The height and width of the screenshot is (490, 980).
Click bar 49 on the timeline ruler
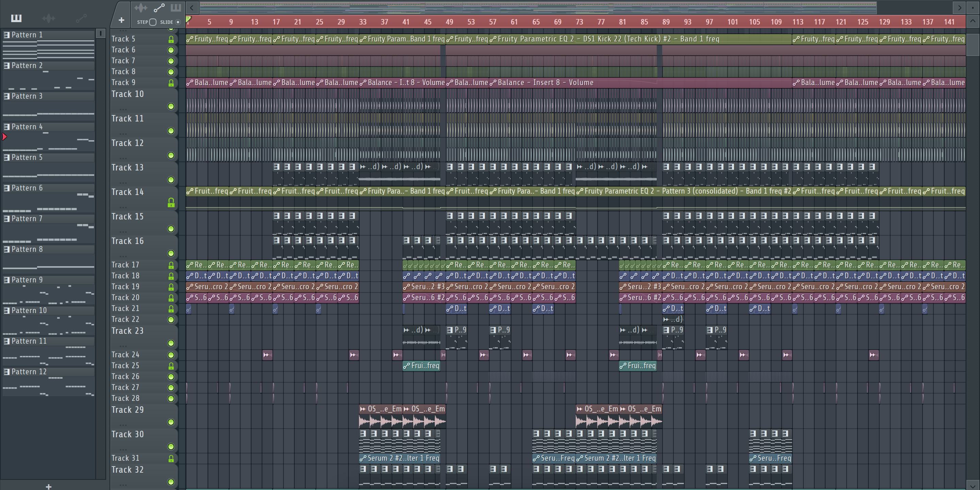coord(449,22)
